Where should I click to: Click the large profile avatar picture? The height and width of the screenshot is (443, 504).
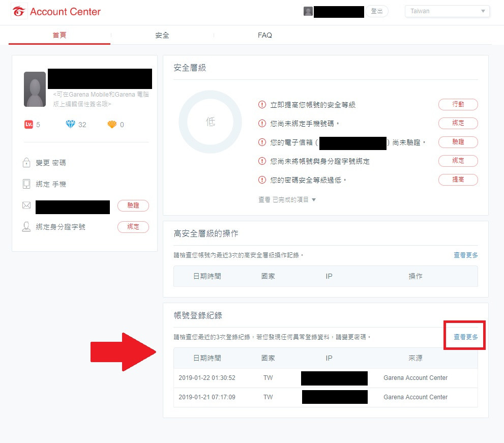[35, 89]
